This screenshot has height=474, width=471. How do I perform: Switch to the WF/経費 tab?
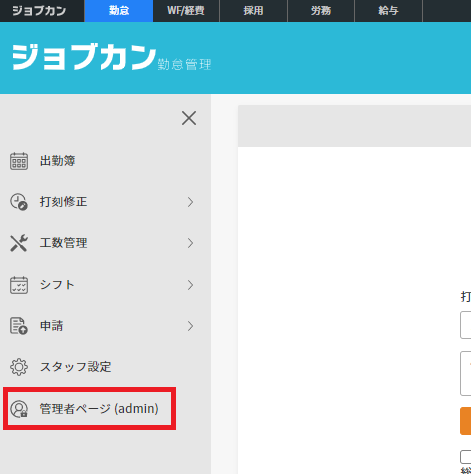(x=186, y=11)
